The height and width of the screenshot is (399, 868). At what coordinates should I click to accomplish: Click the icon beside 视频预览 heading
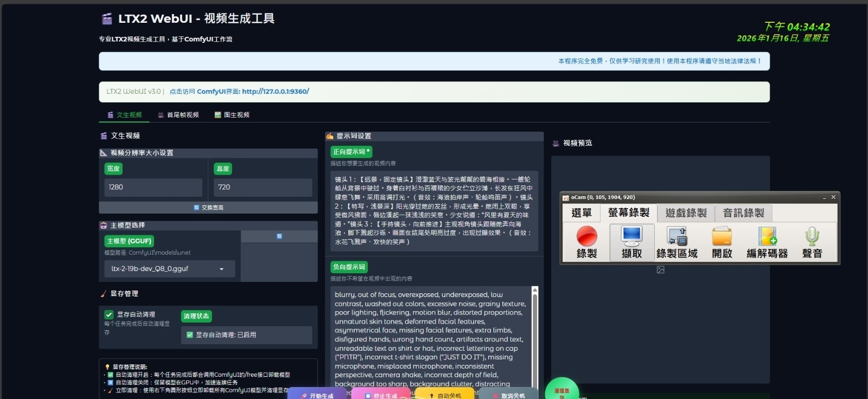tap(556, 143)
